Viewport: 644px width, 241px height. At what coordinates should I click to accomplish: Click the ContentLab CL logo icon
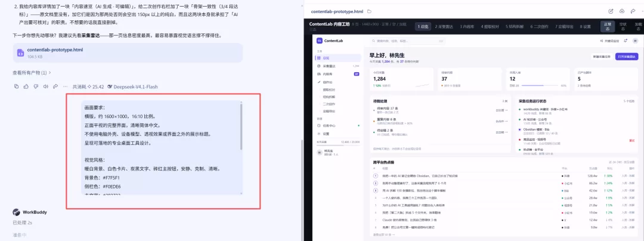[x=320, y=41]
